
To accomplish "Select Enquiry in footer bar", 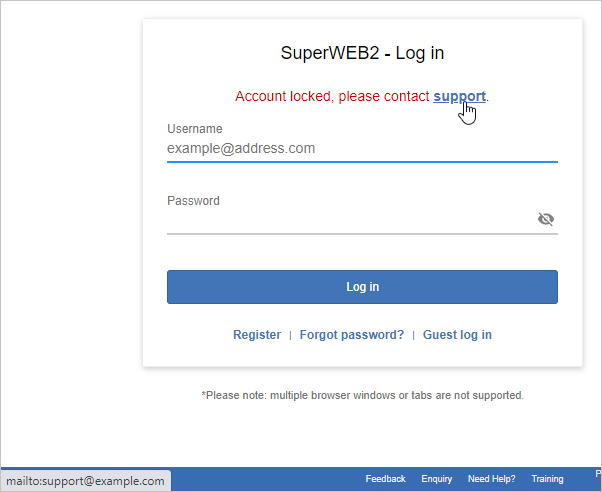I will click(x=437, y=479).
